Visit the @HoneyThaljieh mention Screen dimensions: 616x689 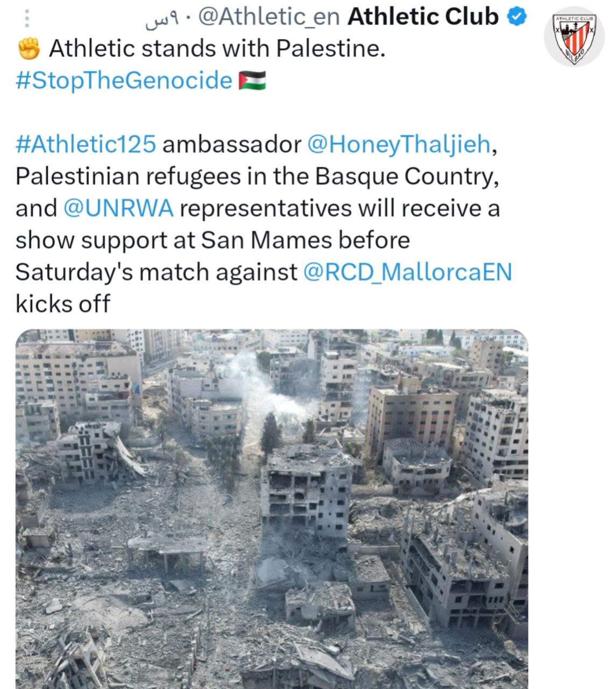click(x=399, y=144)
